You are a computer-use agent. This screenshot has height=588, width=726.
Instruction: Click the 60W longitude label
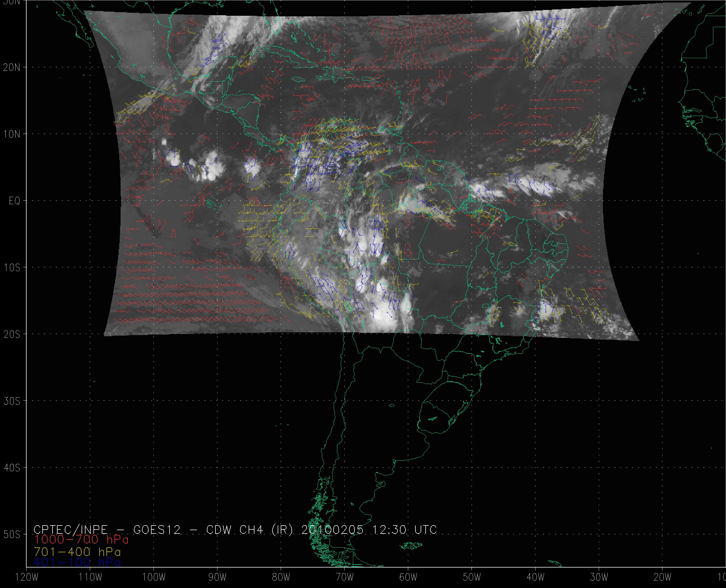click(408, 577)
